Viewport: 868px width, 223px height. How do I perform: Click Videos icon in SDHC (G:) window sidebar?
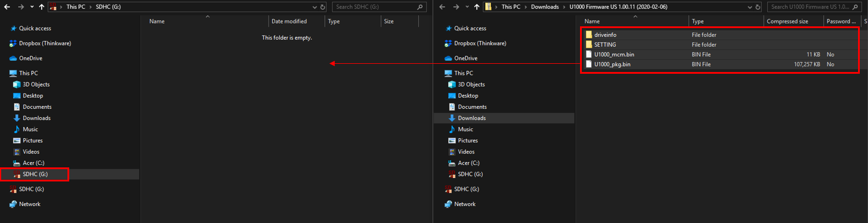coord(17,152)
